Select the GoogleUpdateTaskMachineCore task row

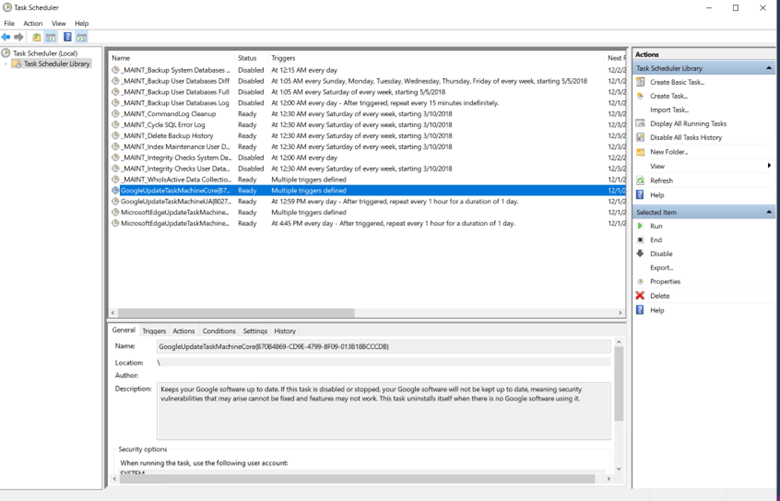point(368,191)
